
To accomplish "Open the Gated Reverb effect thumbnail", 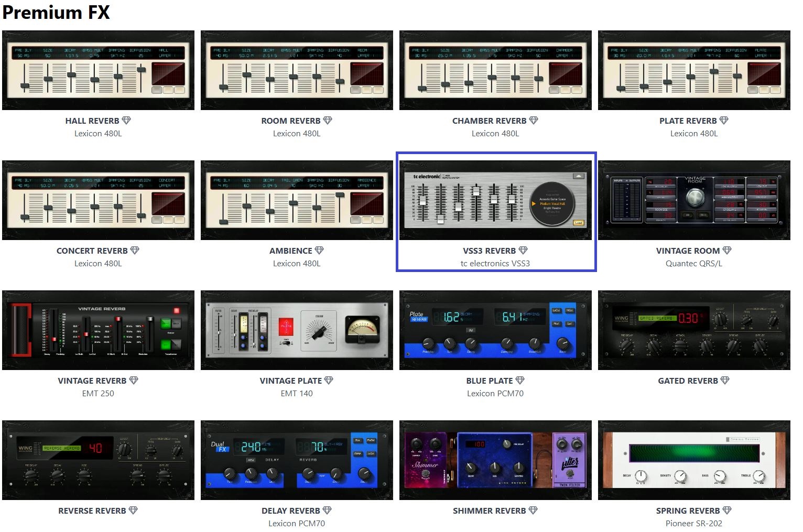I will (x=694, y=330).
